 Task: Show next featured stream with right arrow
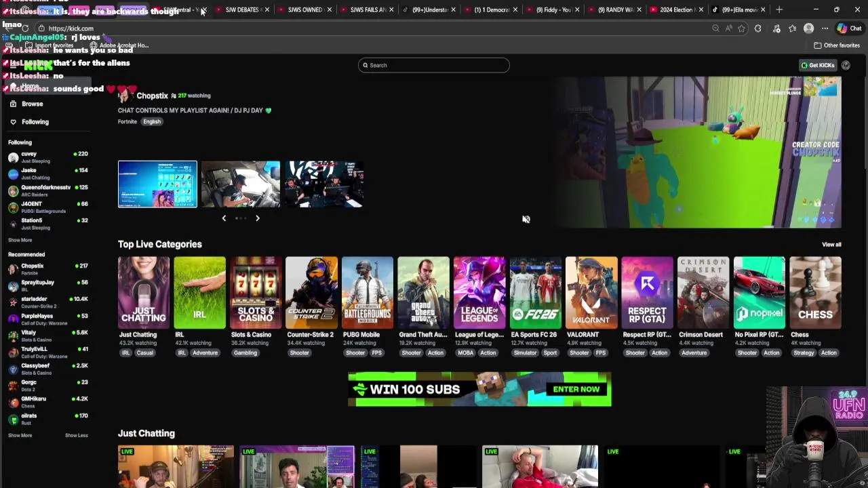pyautogui.click(x=258, y=218)
